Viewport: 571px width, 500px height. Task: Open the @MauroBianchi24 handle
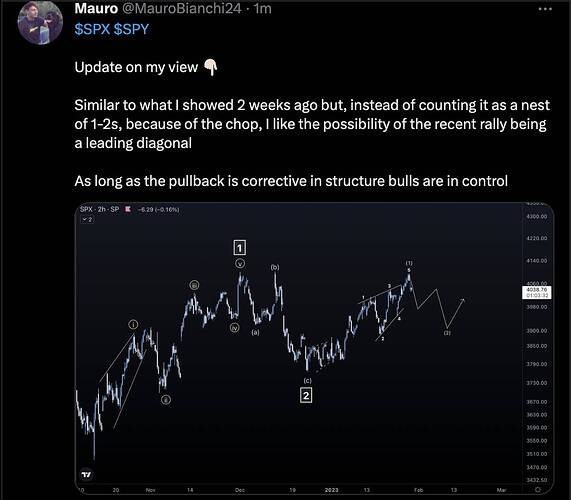pyautogui.click(x=181, y=8)
